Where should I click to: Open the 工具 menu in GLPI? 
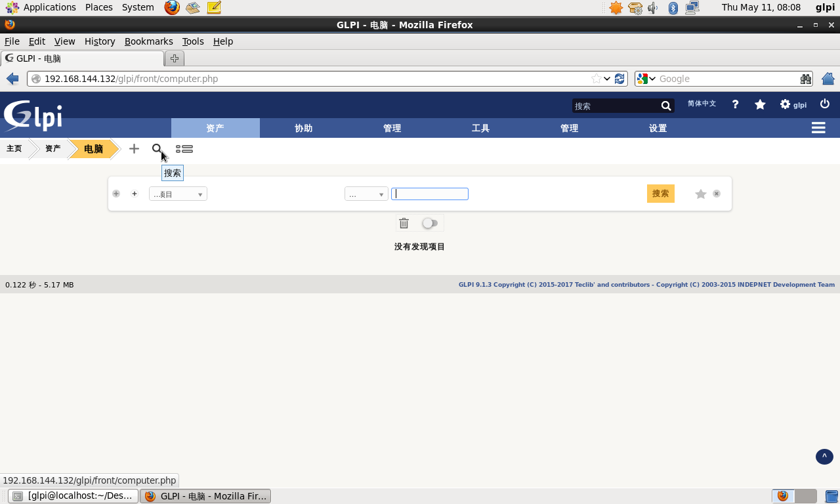pyautogui.click(x=480, y=128)
